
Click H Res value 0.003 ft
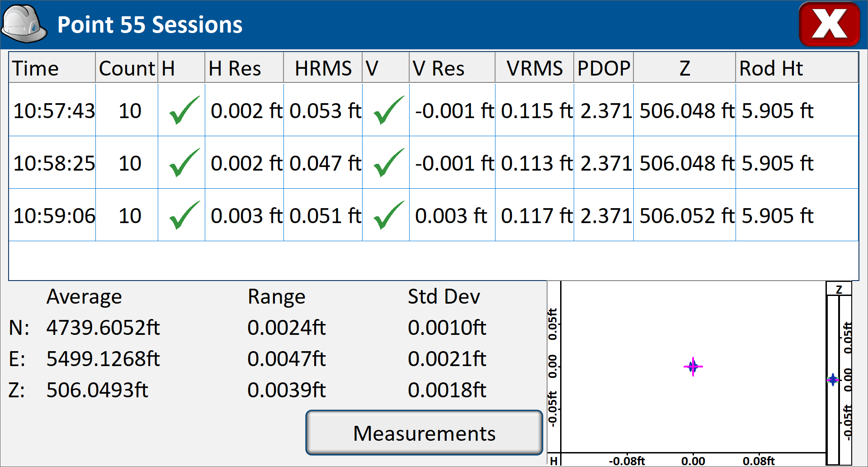247,216
